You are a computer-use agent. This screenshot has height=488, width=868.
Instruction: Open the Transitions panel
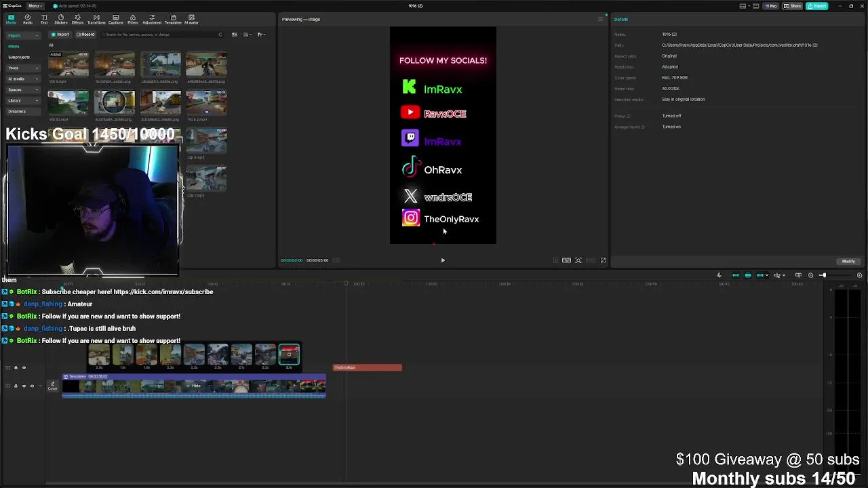coord(96,19)
